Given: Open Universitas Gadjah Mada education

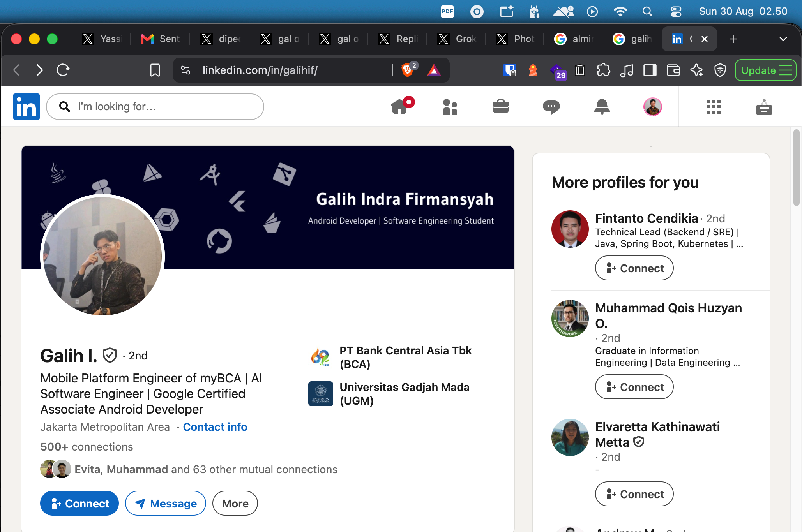Looking at the screenshot, I should pos(389,394).
